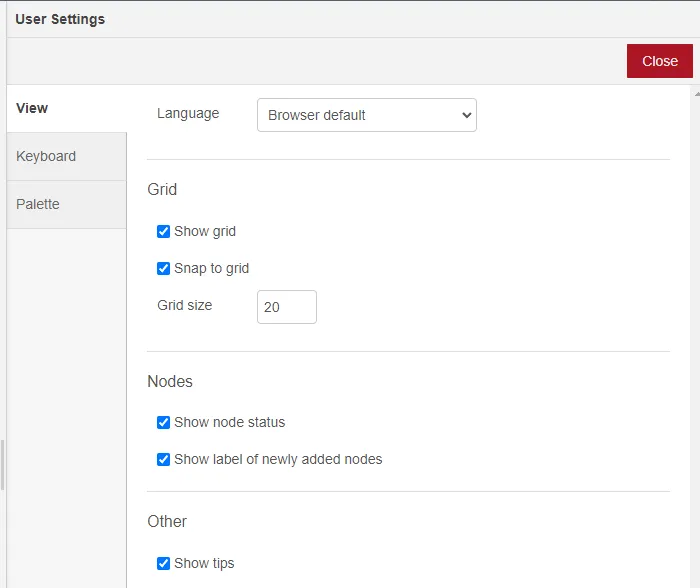The height and width of the screenshot is (588, 700).
Task: Open the Language dropdown
Action: pyautogui.click(x=367, y=115)
